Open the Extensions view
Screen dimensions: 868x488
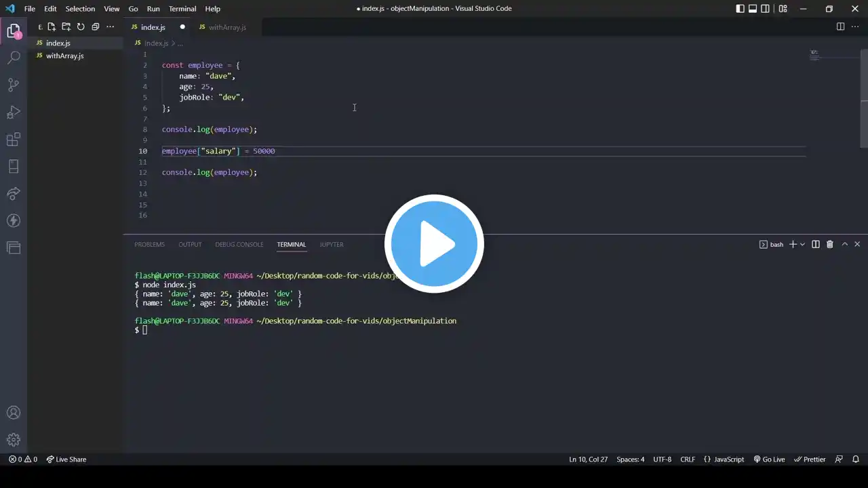(14, 140)
